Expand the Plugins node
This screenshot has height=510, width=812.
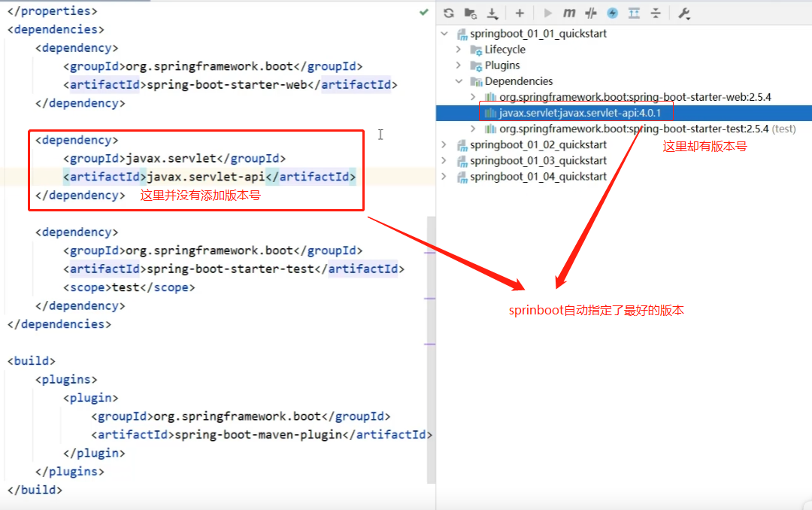(x=459, y=65)
